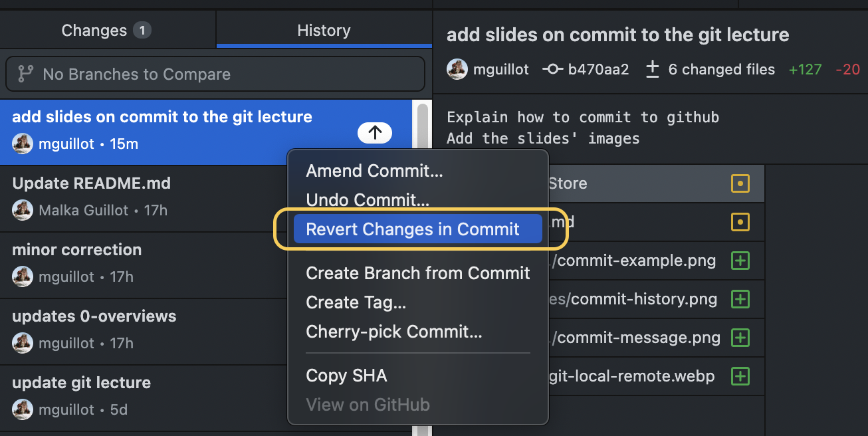Select Copy SHA from menu
This screenshot has height=436, width=868.
(x=346, y=376)
